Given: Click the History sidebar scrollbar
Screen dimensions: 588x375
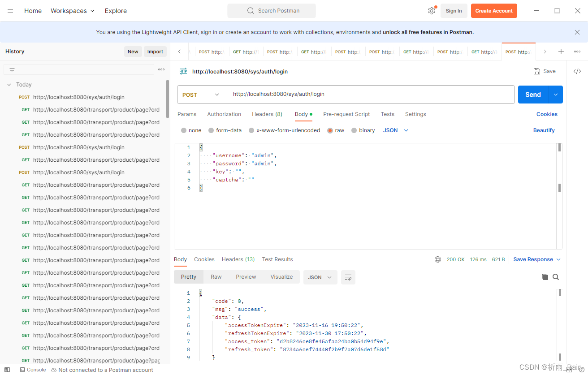Looking at the screenshot, I should 168,99.
